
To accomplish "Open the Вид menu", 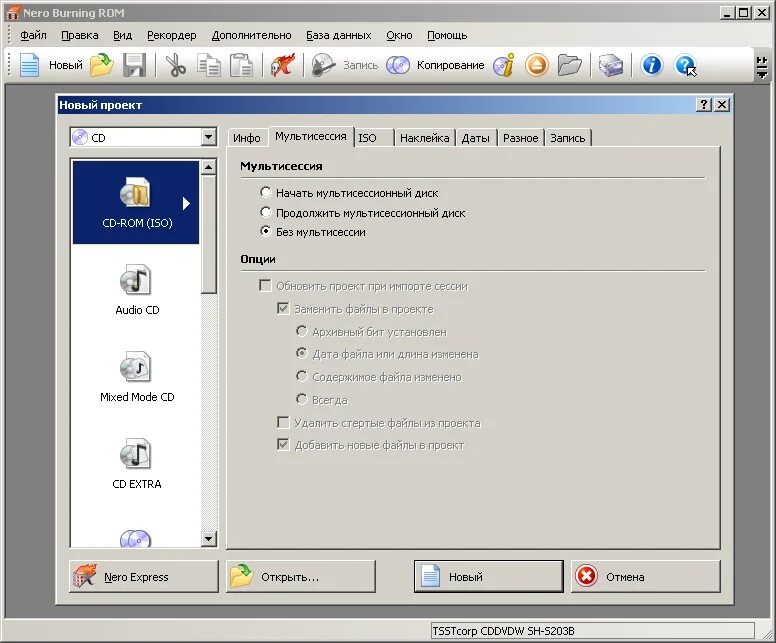I will [x=122, y=35].
